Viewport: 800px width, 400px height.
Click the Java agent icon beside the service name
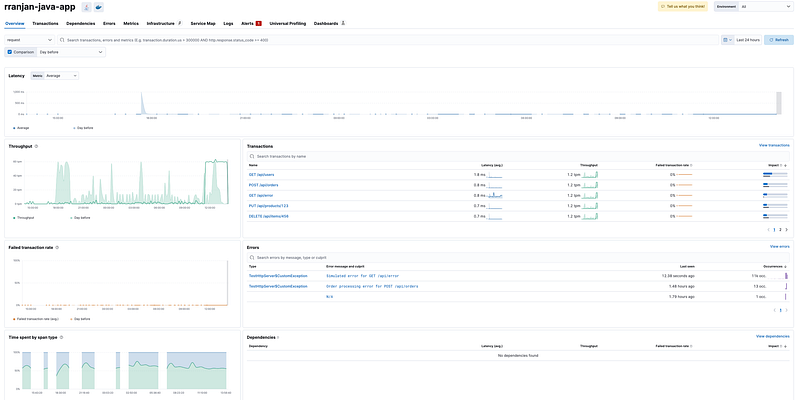[87, 7]
